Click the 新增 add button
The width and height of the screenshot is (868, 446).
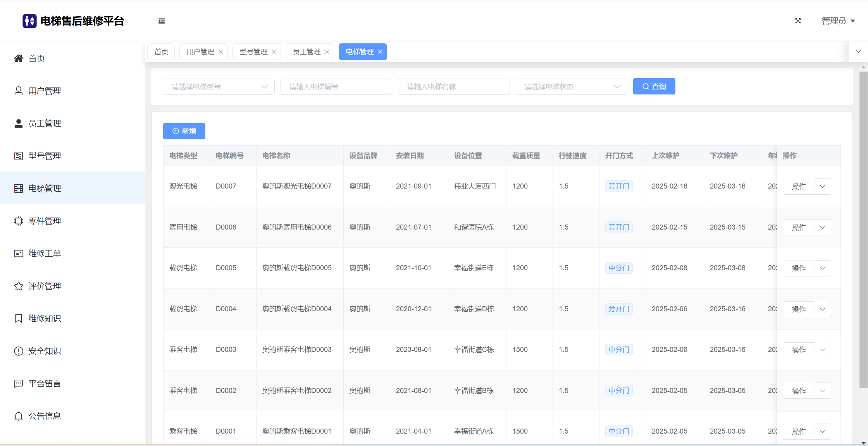[x=184, y=131]
